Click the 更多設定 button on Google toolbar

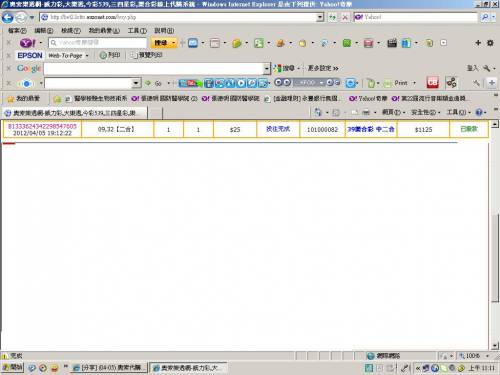(323, 68)
